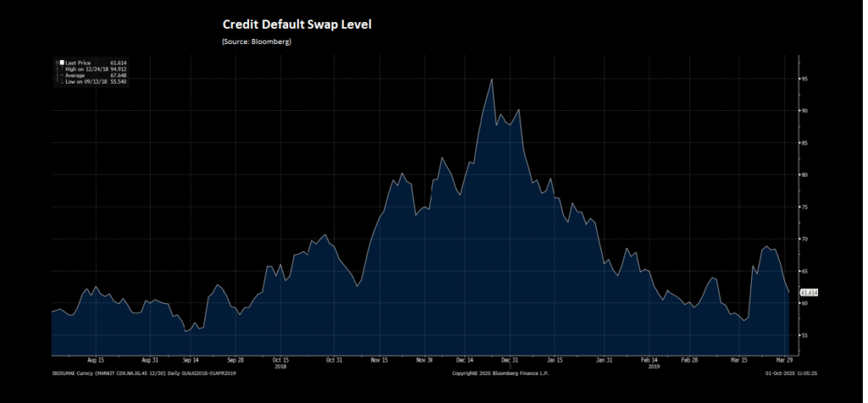Collapse the legend using its corner toggle
The image size is (868, 403).
[x=56, y=62]
